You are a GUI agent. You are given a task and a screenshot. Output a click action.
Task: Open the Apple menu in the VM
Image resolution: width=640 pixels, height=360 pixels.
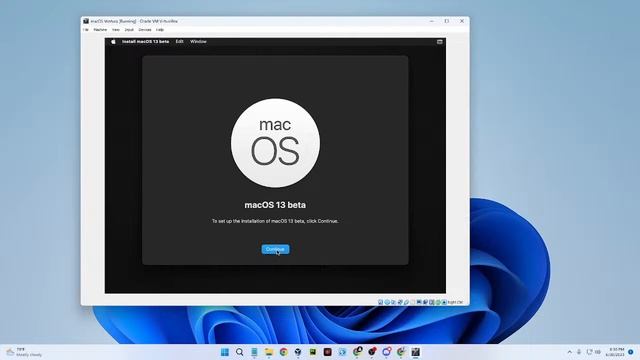[x=113, y=42]
